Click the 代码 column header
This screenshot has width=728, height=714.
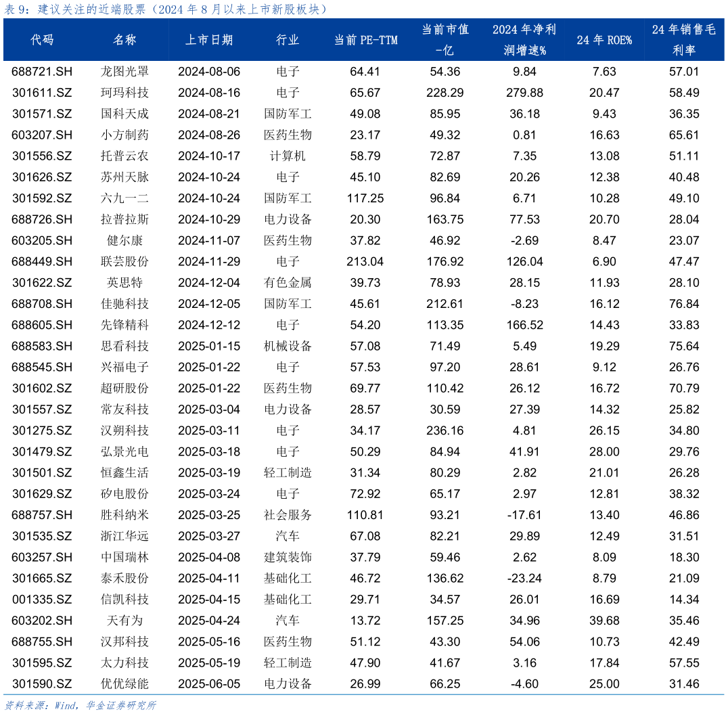click(42, 40)
